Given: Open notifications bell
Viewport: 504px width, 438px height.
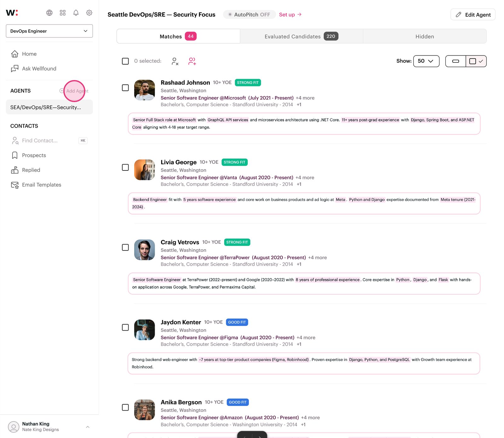Looking at the screenshot, I should pyautogui.click(x=76, y=13).
